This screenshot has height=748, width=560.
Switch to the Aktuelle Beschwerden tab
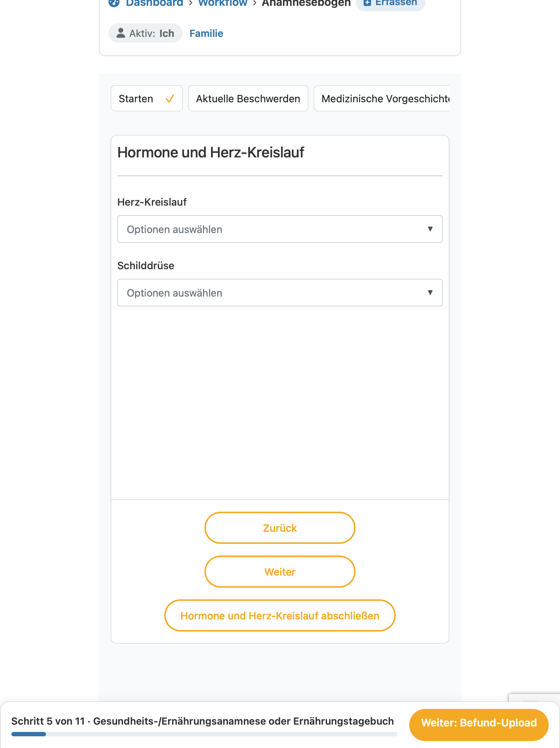click(248, 98)
